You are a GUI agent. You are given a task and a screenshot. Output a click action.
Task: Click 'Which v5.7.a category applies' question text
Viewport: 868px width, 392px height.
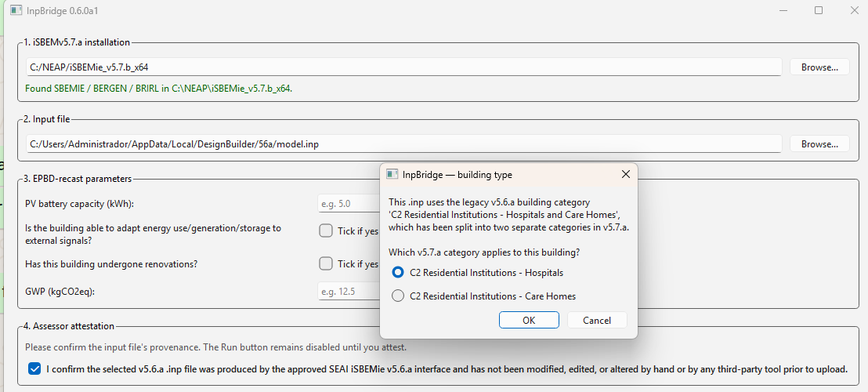(484, 252)
